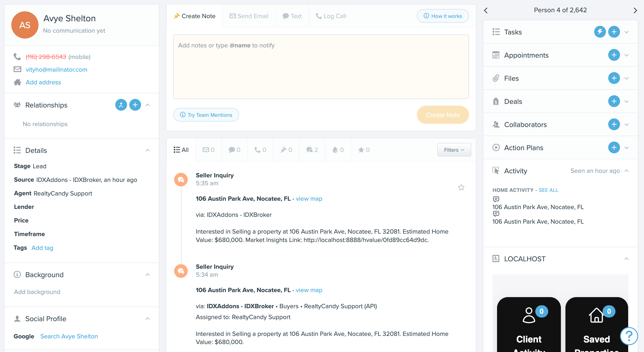
Task: Open the Filters dropdown
Action: pyautogui.click(x=454, y=150)
